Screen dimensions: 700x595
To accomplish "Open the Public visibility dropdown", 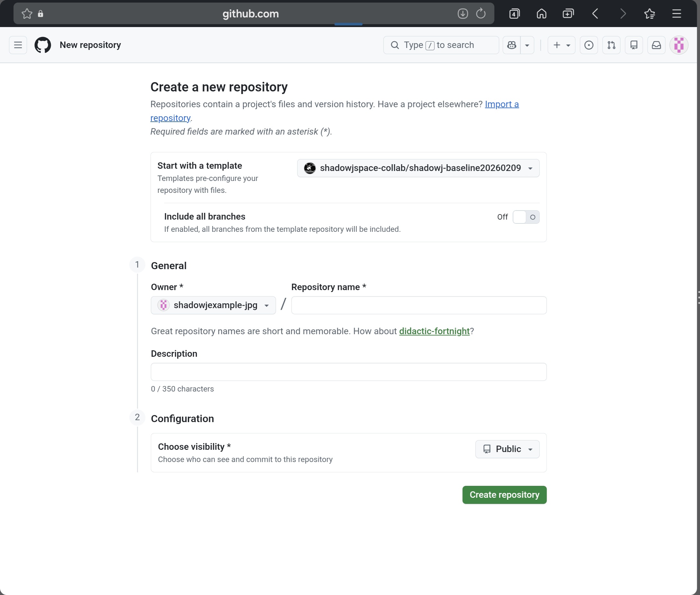I will coord(507,449).
